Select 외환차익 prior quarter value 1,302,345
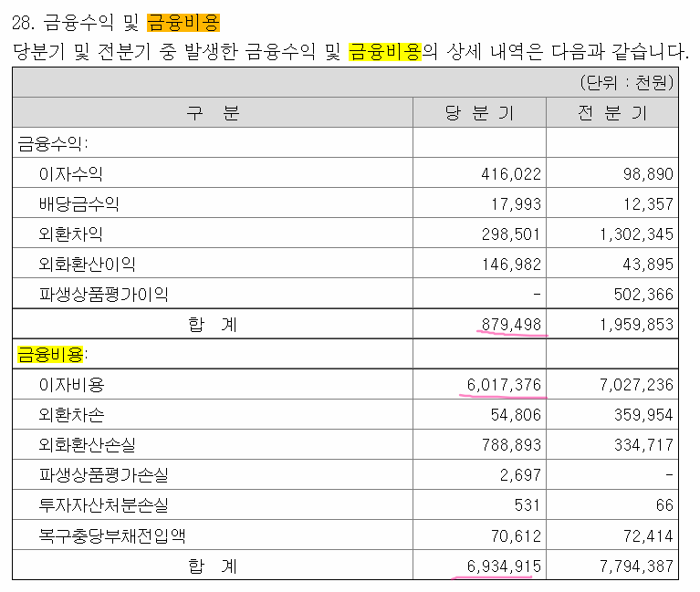This screenshot has width=700, height=592. tap(636, 234)
